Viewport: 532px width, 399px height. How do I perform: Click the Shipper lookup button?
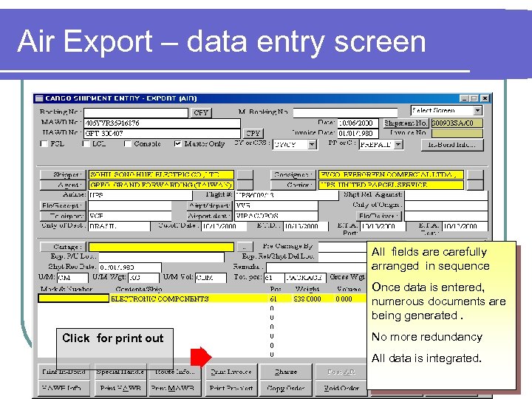pyautogui.click(x=63, y=174)
